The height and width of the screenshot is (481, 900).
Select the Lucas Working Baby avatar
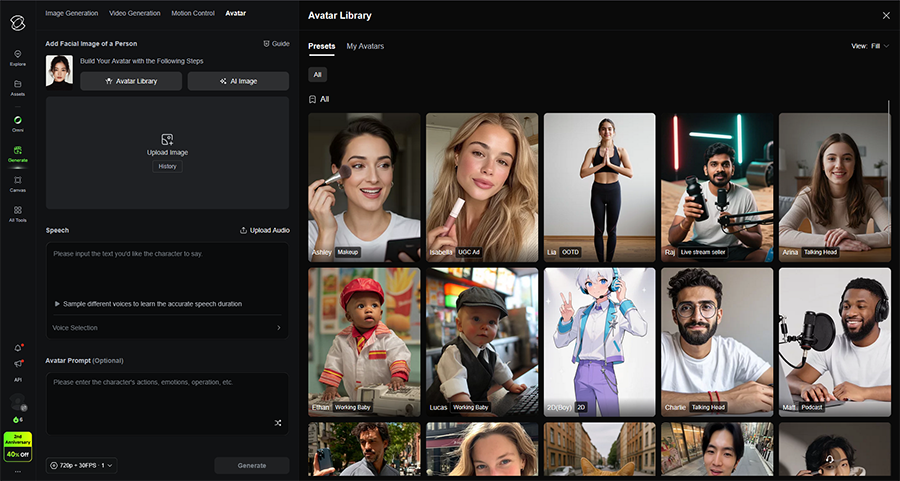pyautogui.click(x=482, y=342)
